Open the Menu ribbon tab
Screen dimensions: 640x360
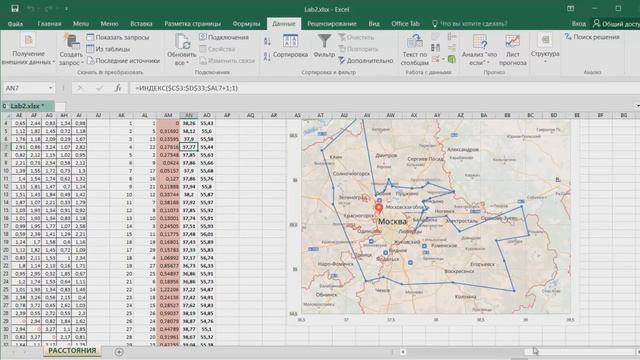coord(81,24)
